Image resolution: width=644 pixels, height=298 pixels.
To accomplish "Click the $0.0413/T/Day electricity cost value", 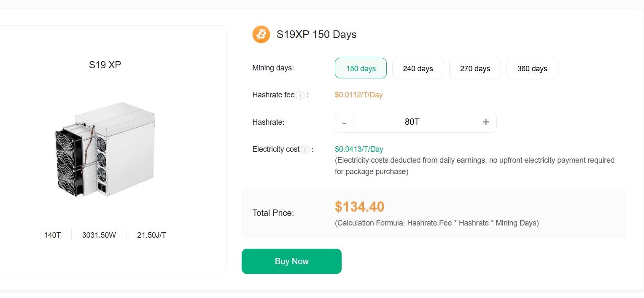I will [359, 149].
